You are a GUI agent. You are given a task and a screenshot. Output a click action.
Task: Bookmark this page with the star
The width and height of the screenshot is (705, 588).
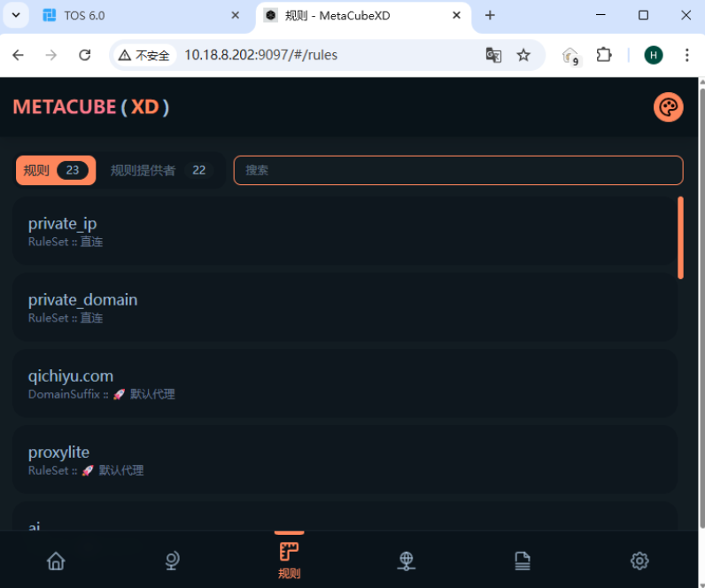coord(523,55)
